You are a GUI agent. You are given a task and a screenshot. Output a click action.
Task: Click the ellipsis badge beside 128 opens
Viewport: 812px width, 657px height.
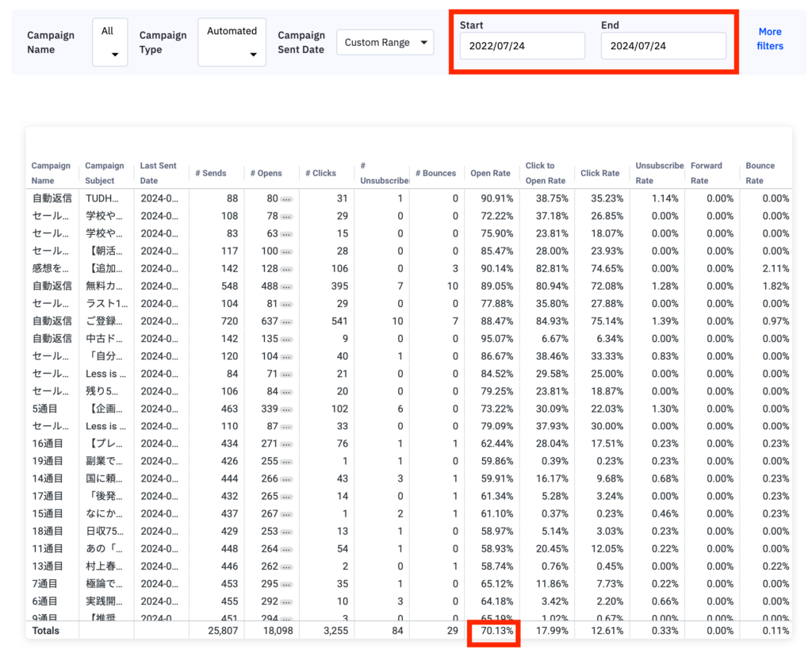point(286,269)
